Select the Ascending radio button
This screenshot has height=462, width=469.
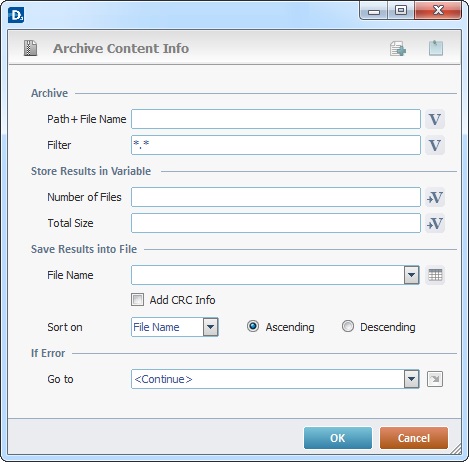click(253, 326)
